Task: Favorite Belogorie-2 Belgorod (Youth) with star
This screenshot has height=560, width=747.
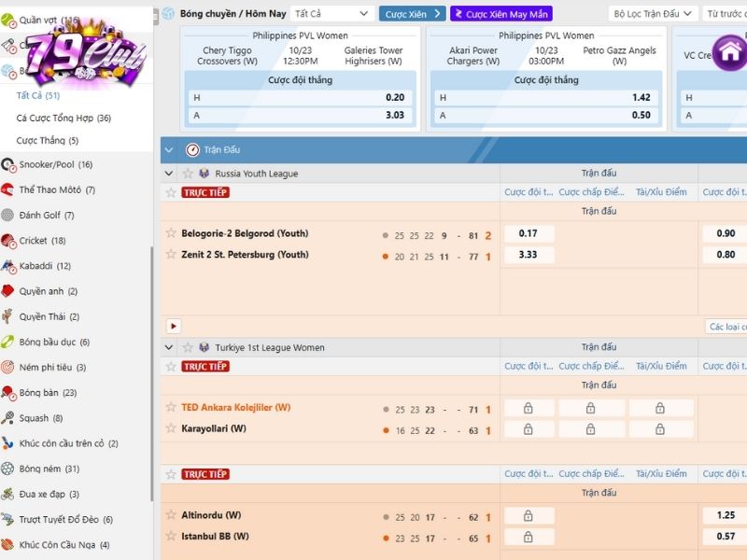Action: tap(171, 233)
